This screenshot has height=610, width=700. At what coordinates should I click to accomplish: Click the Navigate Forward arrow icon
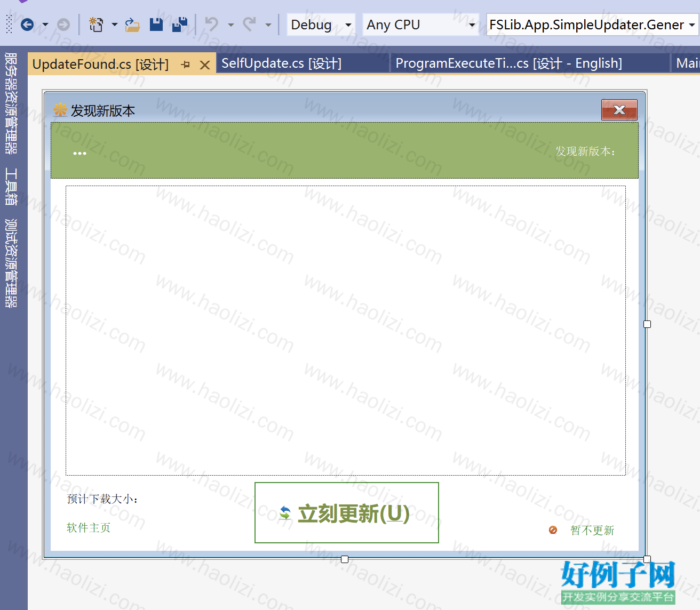pyautogui.click(x=63, y=25)
